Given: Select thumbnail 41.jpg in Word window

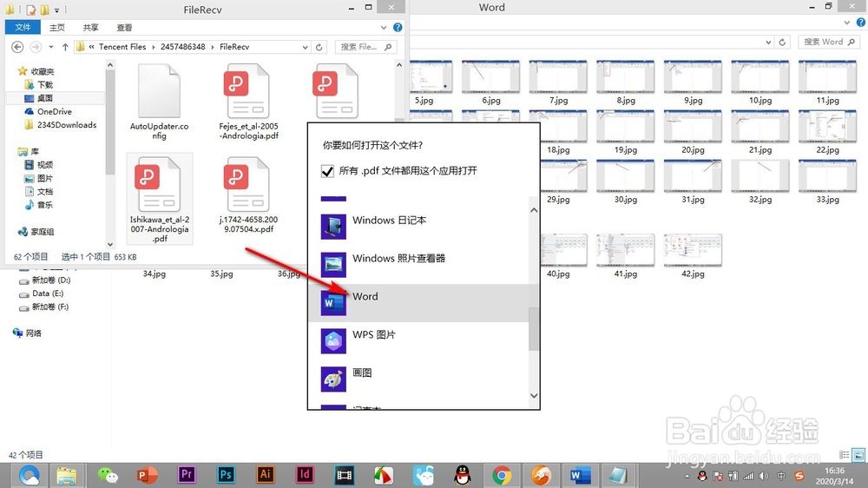Looking at the screenshot, I should [x=626, y=256].
